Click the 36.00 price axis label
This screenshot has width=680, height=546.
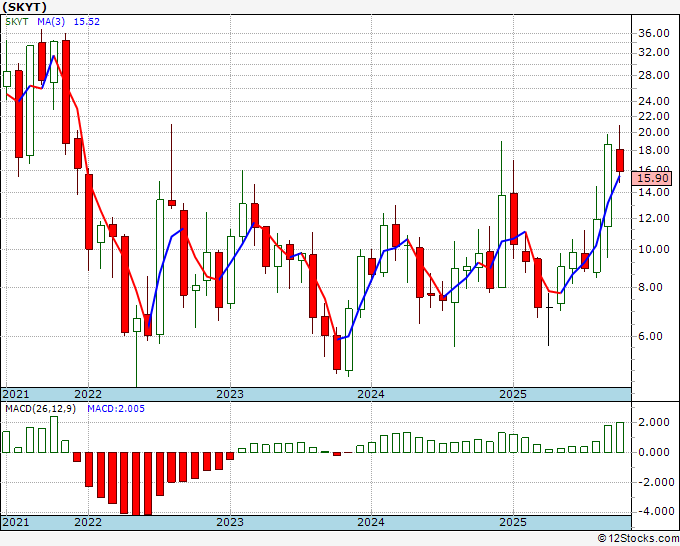pos(654,33)
